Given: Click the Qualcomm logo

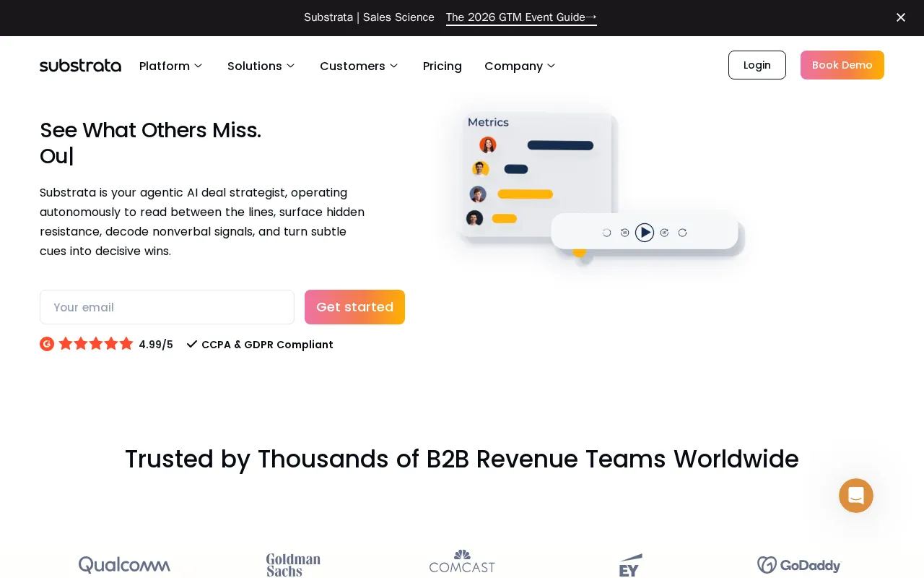Looking at the screenshot, I should pos(124,565).
